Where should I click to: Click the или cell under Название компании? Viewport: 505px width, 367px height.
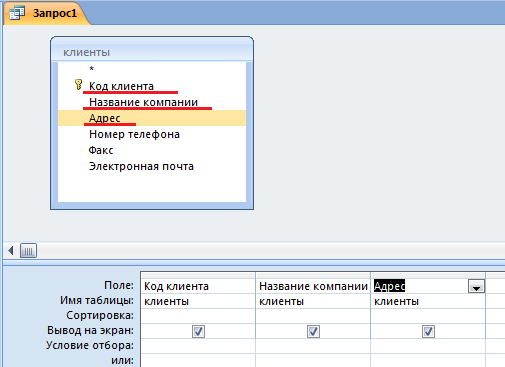point(313,361)
